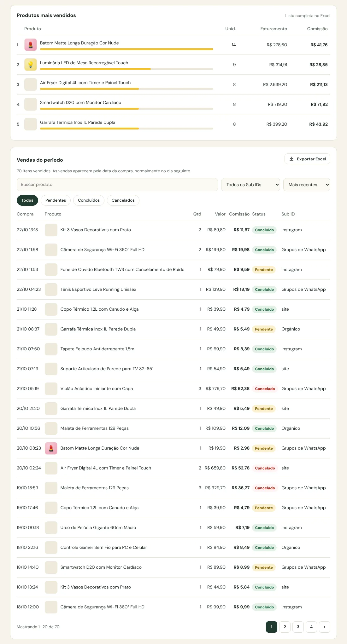Switch to the Pendentes filter

(x=56, y=200)
